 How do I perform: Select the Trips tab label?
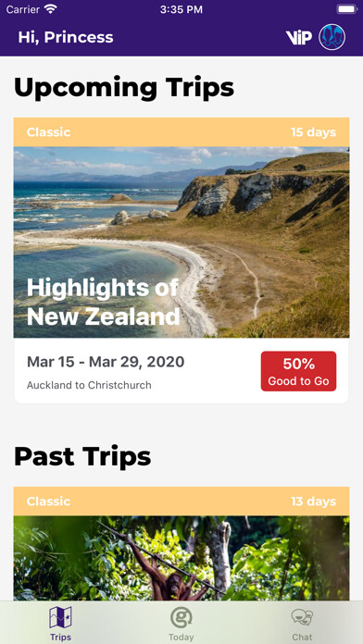[x=60, y=637]
